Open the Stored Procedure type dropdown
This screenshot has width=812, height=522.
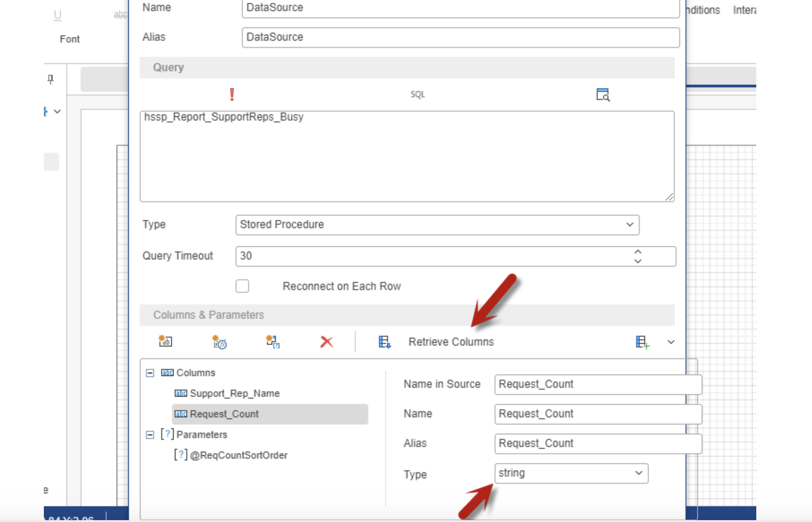coord(437,225)
